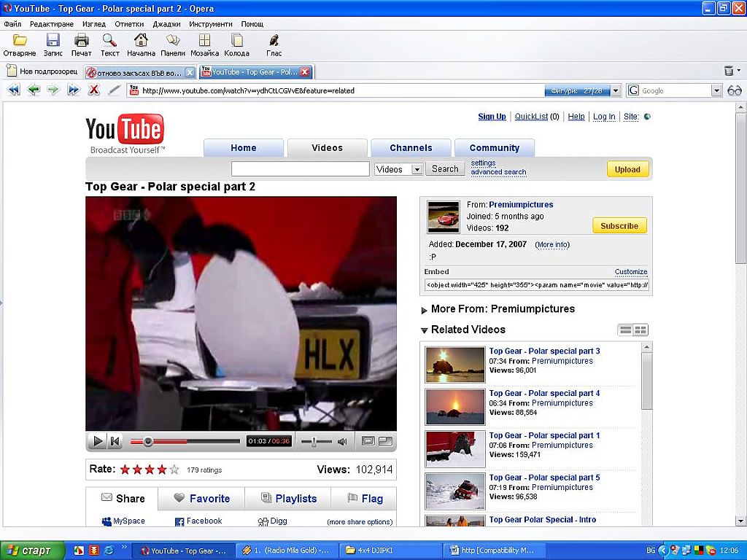Open the advanced search link
Screen dimensions: 747x560
pyautogui.click(x=498, y=172)
